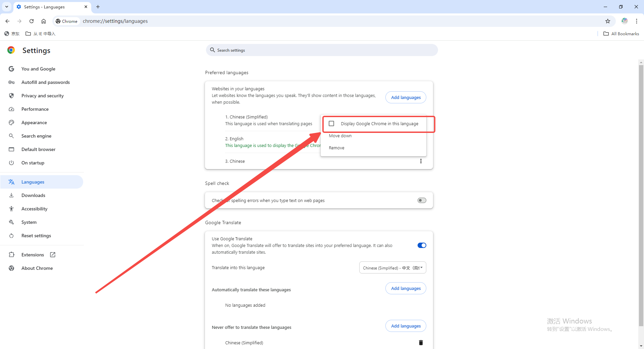Open the Chrome three-dot menu

pos(637,21)
